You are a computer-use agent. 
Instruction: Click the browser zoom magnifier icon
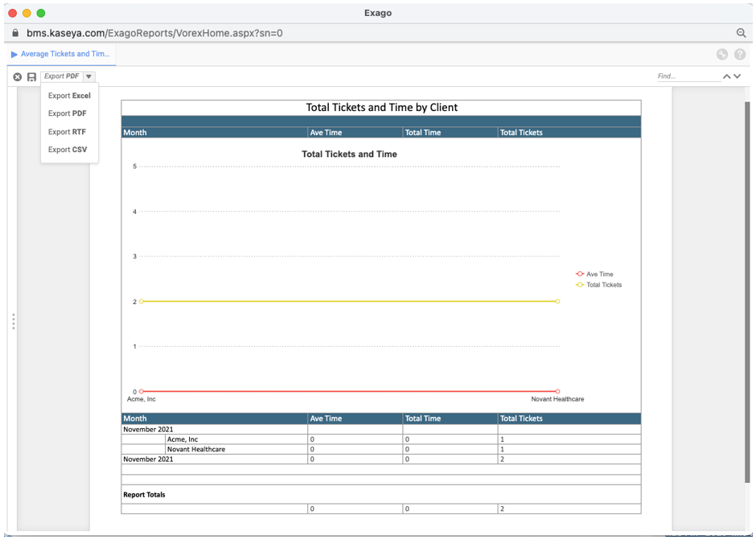741,33
